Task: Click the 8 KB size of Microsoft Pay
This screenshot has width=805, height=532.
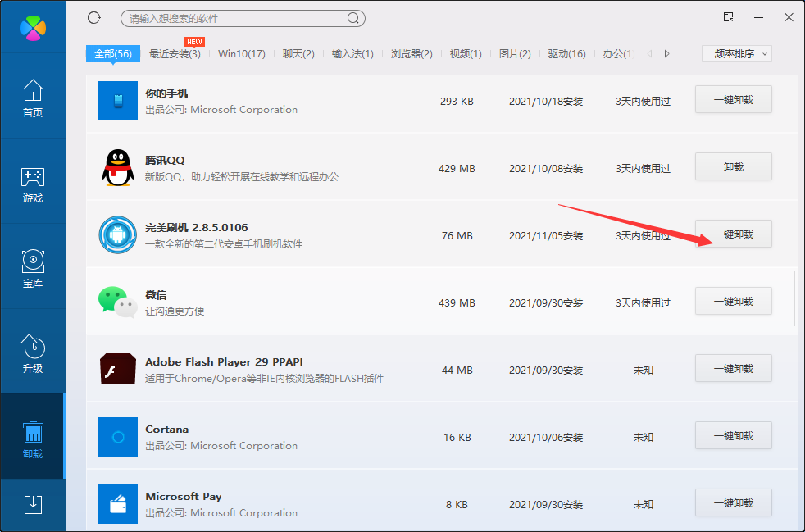Action: [x=457, y=505]
